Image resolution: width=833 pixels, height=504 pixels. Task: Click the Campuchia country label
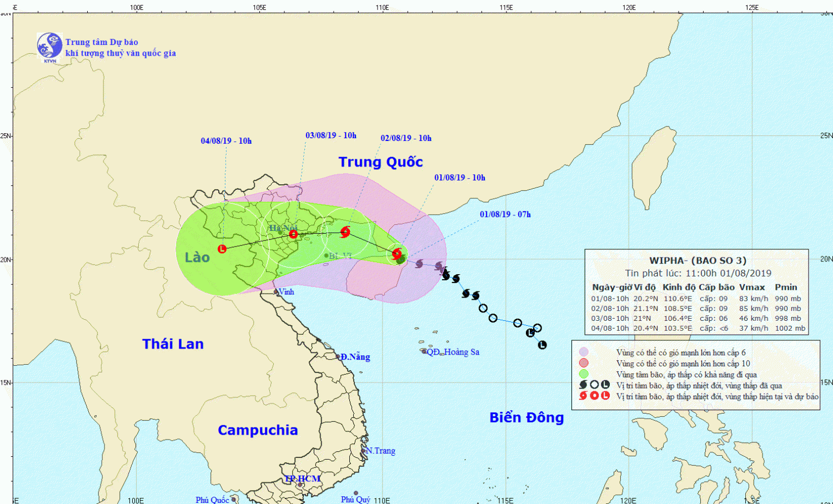click(x=258, y=430)
